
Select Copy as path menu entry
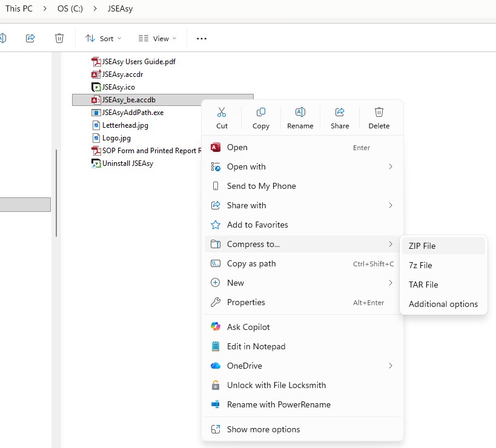[x=302, y=263]
